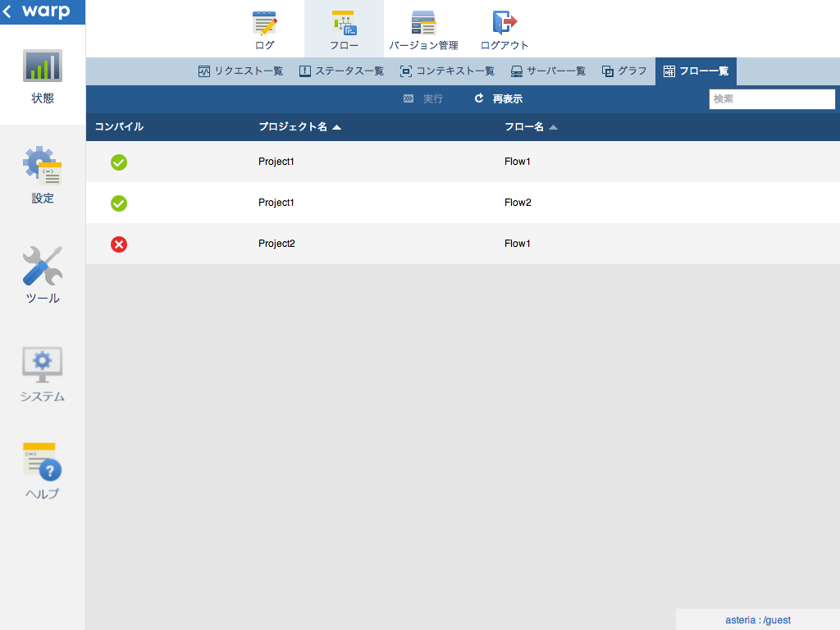Switch to グラフ tab
Viewport: 840px width, 630px height.
pyautogui.click(x=624, y=71)
